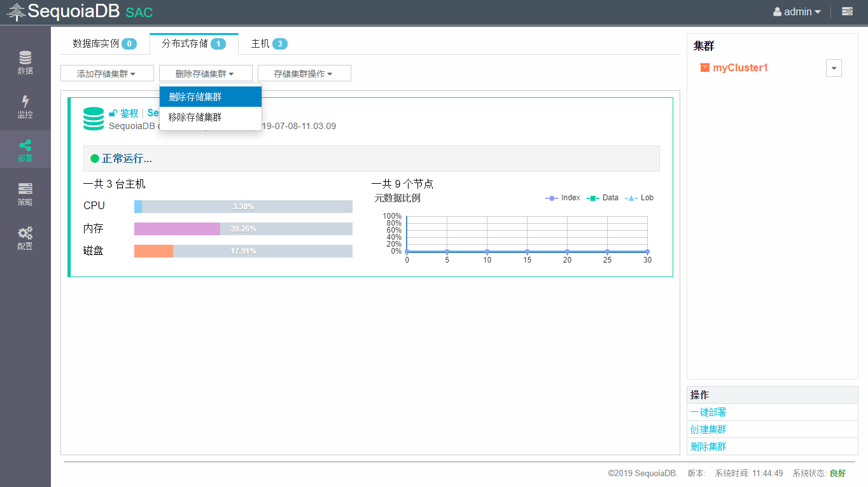This screenshot has width=868, height=487.
Task: Click the 一共 9 个节点 text
Action: (402, 184)
